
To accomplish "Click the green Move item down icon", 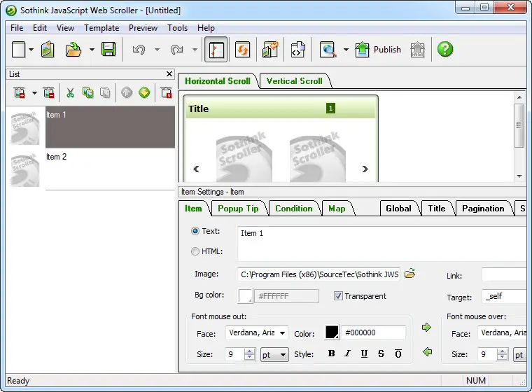I will (x=144, y=92).
